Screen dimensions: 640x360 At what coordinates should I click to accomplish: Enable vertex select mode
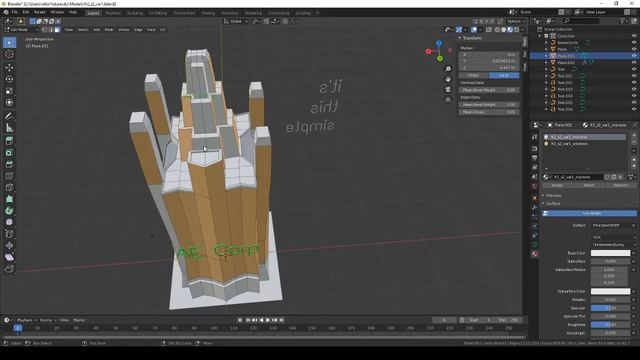[44, 29]
